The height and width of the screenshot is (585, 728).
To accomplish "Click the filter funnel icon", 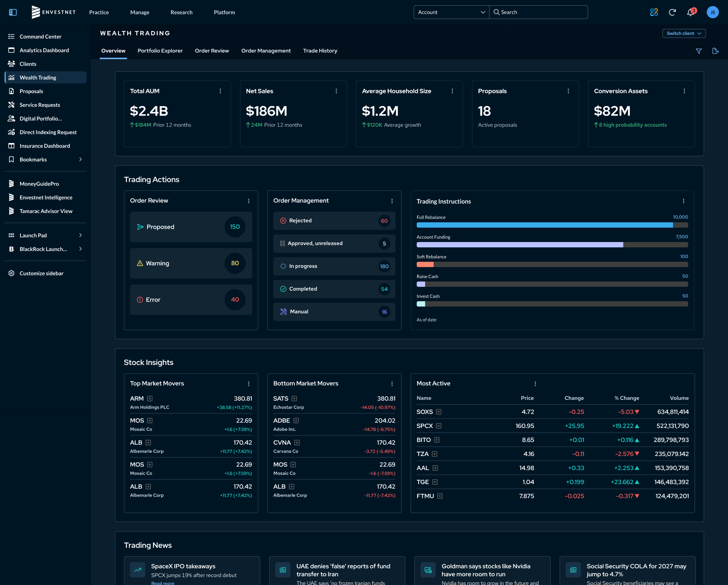I will (x=699, y=51).
